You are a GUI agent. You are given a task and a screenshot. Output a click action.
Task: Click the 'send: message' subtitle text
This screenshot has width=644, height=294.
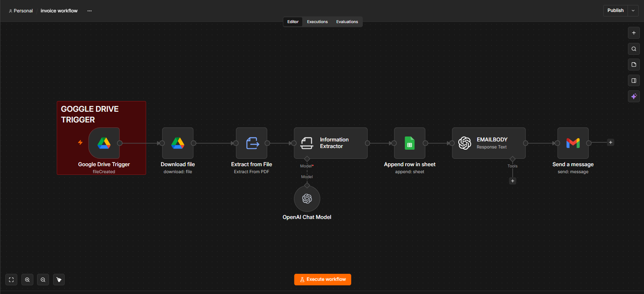point(573,172)
